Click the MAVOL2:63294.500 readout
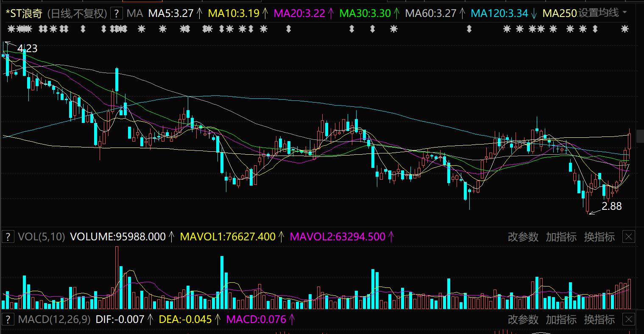644x334 pixels. pos(337,237)
